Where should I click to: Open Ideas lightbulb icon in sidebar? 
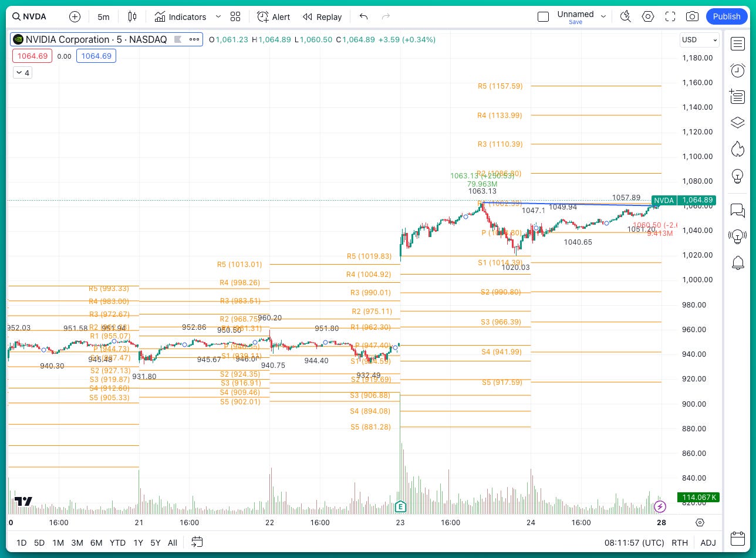[x=738, y=175]
